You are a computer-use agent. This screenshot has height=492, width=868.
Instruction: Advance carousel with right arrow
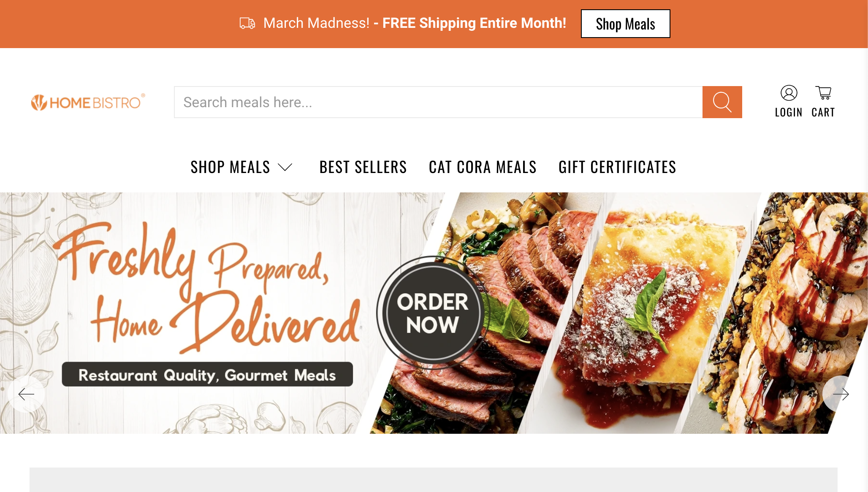point(841,394)
